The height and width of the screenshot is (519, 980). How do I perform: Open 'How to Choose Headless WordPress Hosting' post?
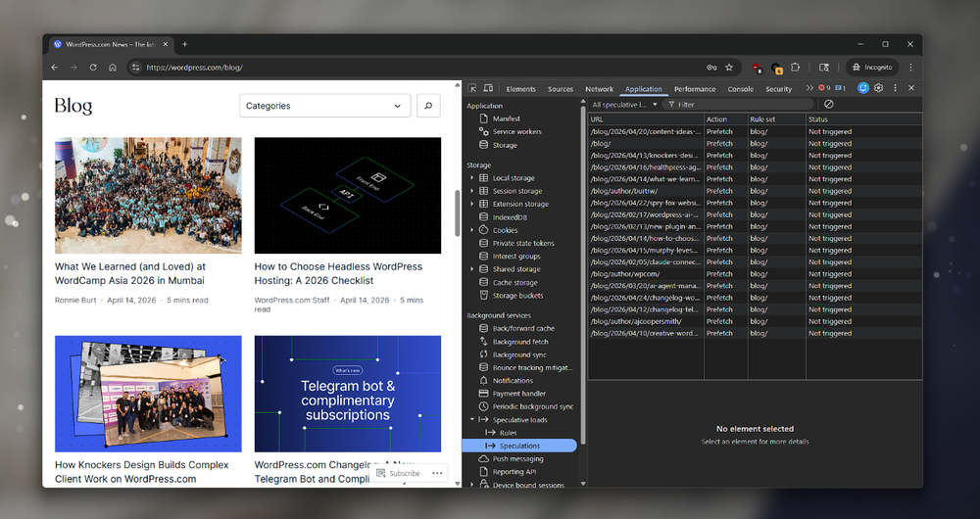338,273
